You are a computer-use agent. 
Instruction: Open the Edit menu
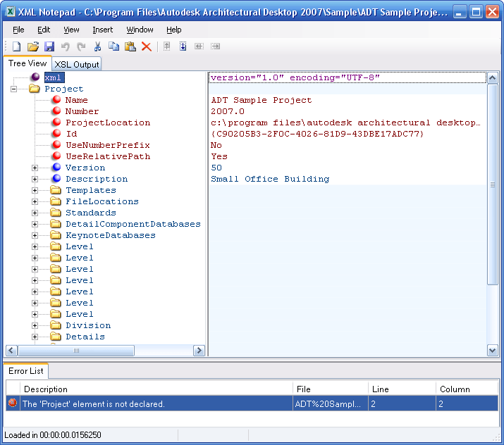[x=44, y=30]
